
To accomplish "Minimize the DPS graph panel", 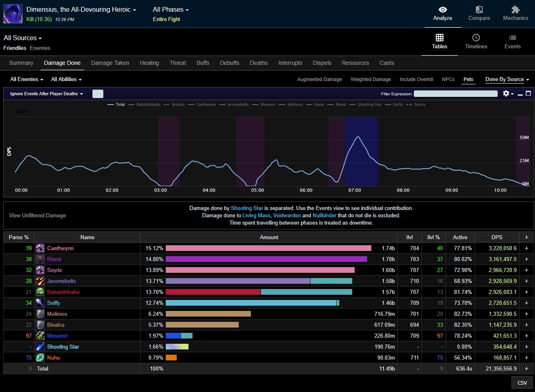I will coord(520,94).
